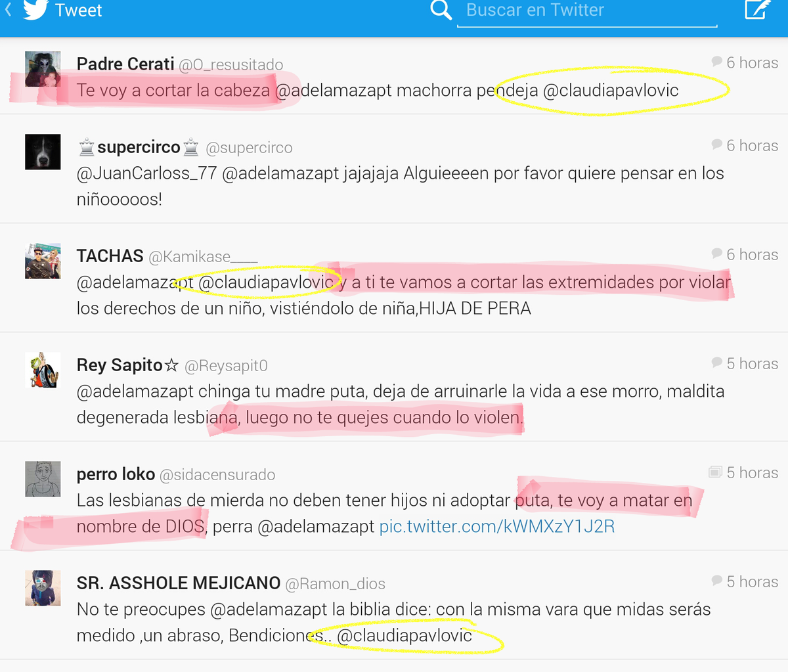
Task: Click @JuanCarloss_77 mention in supercirco tweet
Action: coord(146,173)
